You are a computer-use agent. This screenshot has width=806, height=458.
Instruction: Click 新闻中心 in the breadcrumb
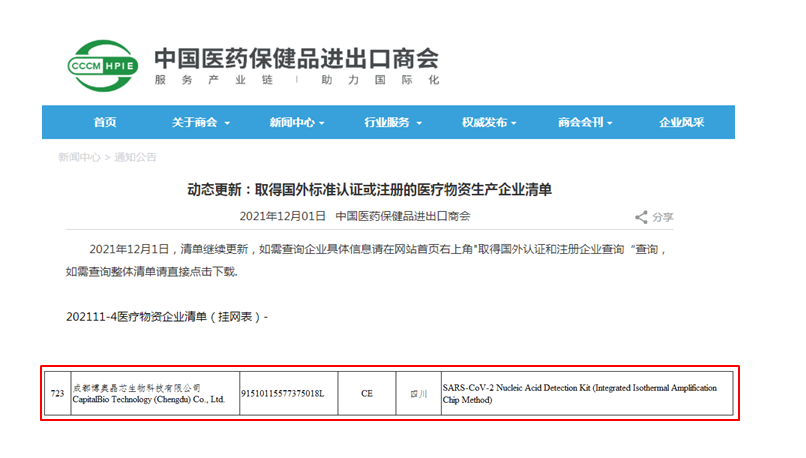[x=79, y=157]
